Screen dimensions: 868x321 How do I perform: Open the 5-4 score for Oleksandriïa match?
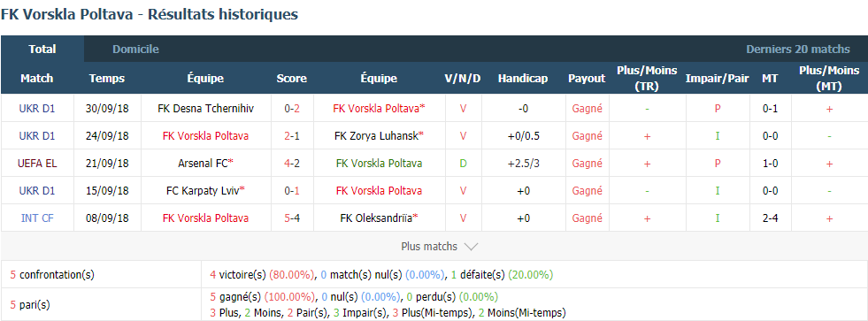(292, 218)
